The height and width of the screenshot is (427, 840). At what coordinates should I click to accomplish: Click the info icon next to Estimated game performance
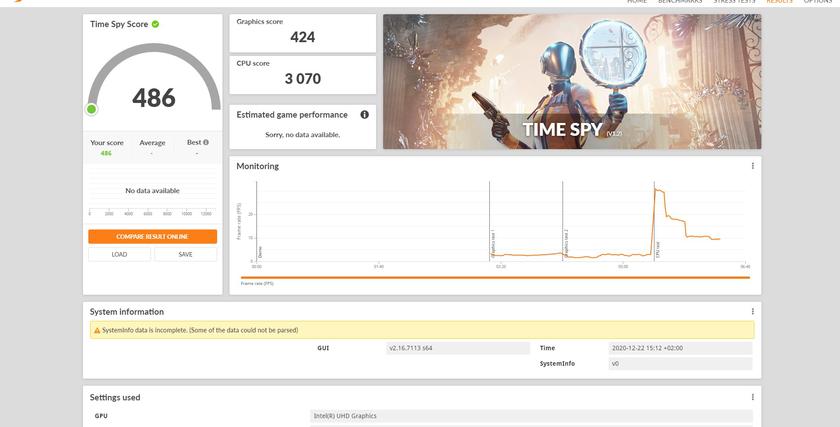point(364,115)
